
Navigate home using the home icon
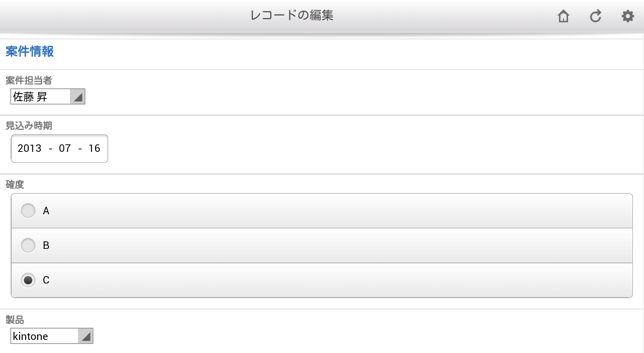tap(563, 16)
